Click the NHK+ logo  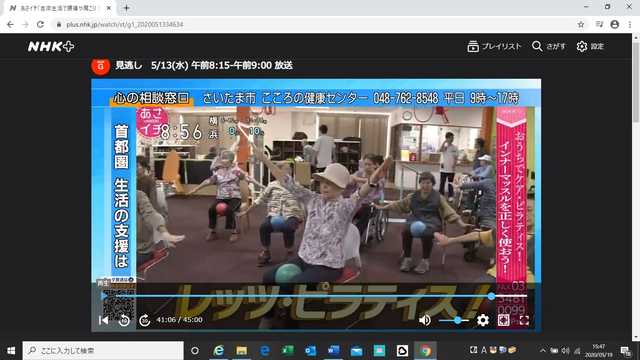(x=51, y=47)
